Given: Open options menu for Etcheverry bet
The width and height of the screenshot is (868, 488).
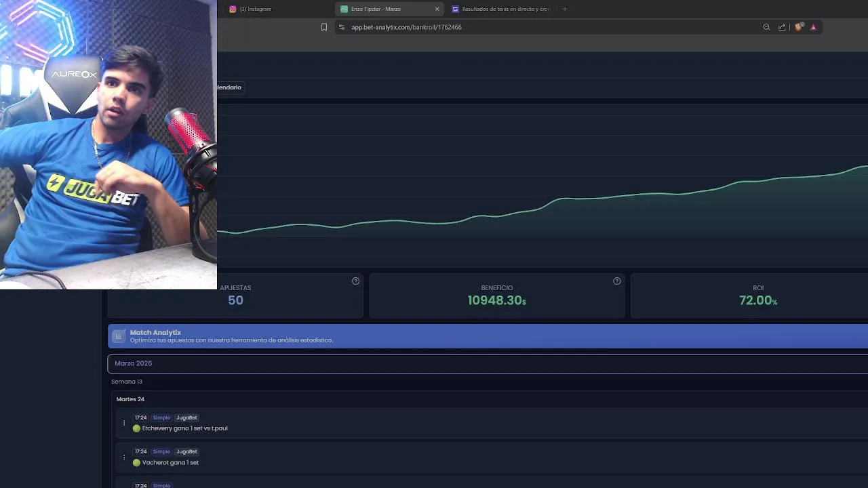Looking at the screenshot, I should pos(123,423).
